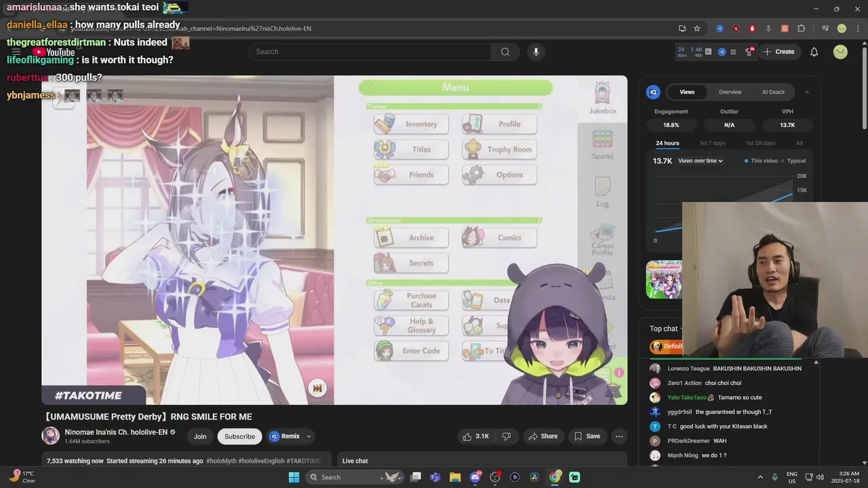868x488 pixels.
Task: Expand the Remix options arrow
Action: pos(309,436)
